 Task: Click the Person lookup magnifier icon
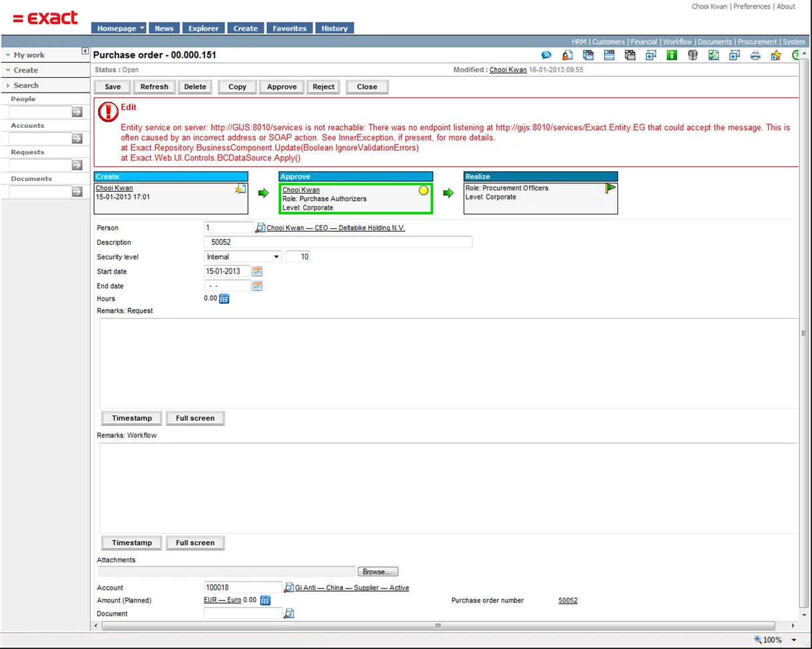(x=260, y=228)
